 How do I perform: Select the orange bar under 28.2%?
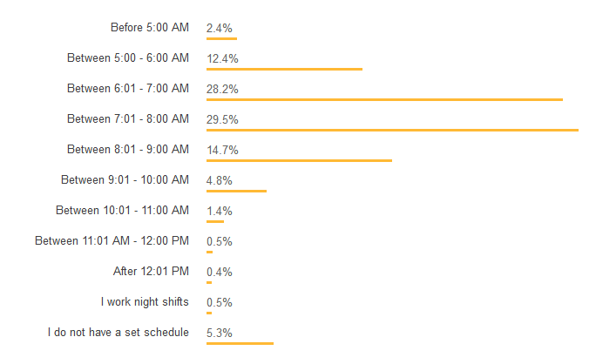point(384,99)
